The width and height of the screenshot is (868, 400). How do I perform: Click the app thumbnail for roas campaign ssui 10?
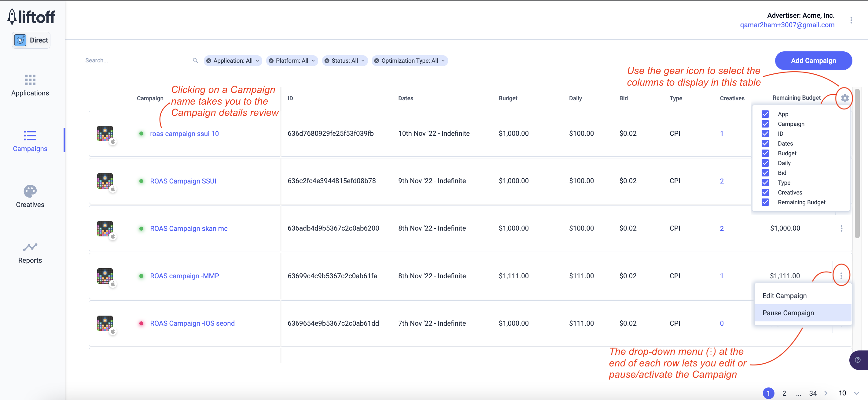(105, 133)
